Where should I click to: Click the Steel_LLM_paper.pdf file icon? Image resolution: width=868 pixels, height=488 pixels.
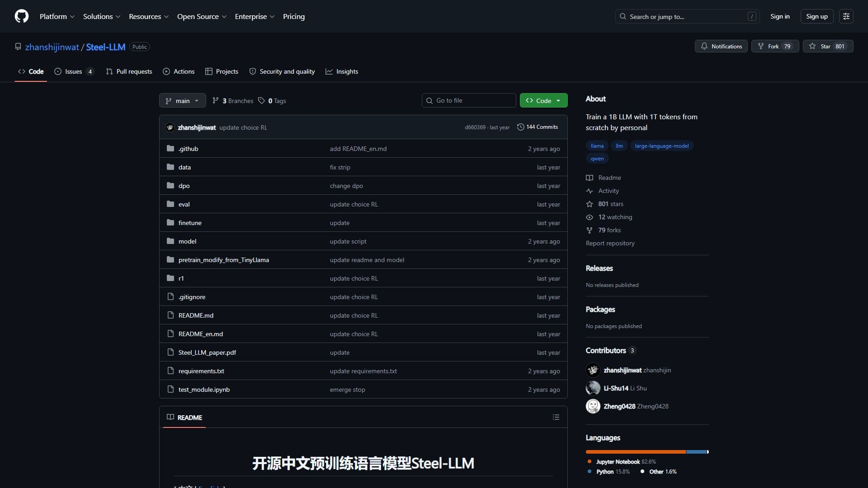[x=170, y=352]
